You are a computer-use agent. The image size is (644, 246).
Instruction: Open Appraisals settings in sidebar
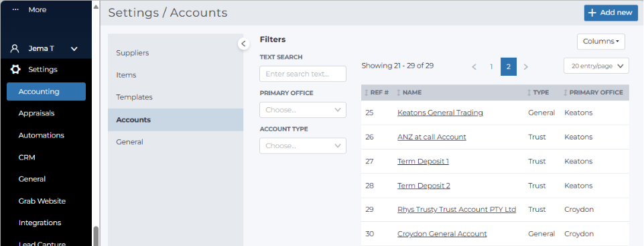[x=36, y=113]
